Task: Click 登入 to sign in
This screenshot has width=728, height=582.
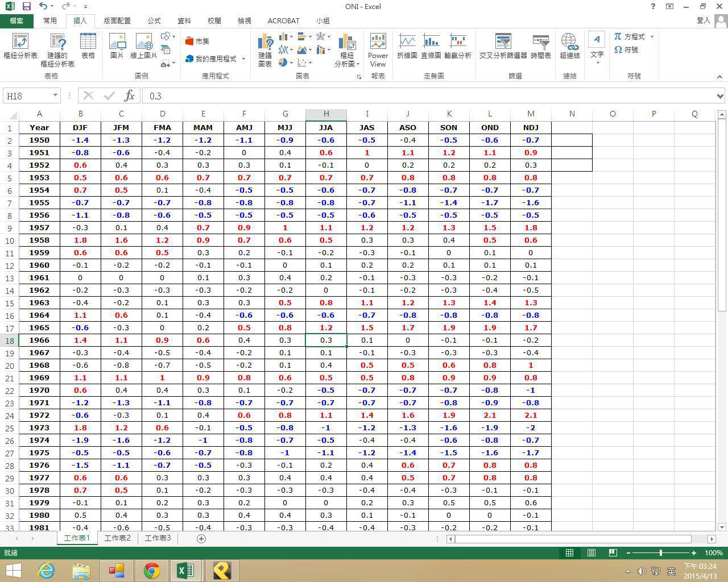Action: click(703, 20)
